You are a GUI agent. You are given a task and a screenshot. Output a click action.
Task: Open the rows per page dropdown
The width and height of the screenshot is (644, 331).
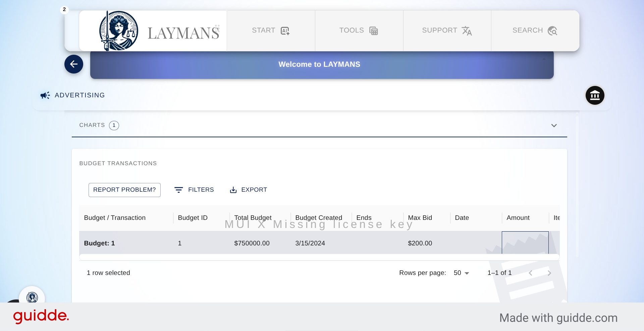click(461, 273)
